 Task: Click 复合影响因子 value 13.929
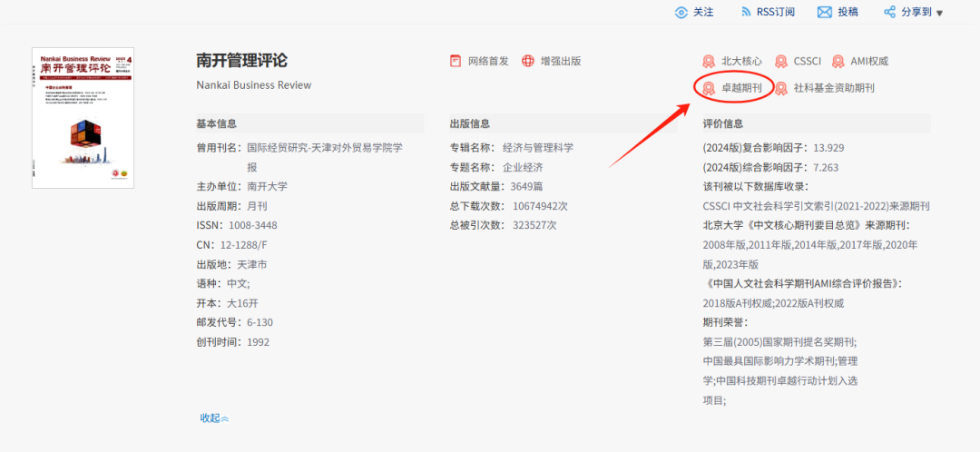tap(828, 148)
